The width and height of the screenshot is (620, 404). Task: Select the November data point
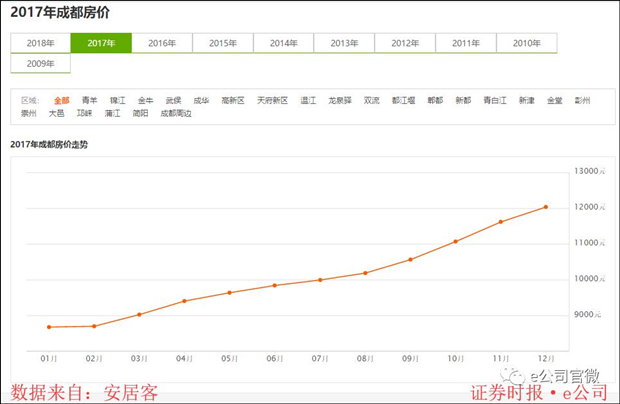[x=501, y=221]
